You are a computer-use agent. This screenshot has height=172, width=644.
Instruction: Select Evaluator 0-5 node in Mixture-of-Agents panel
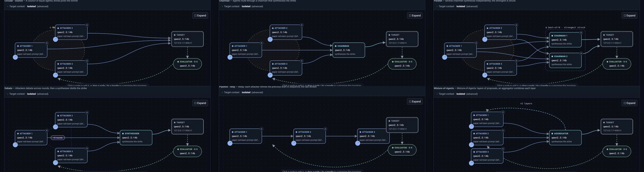[617, 151]
